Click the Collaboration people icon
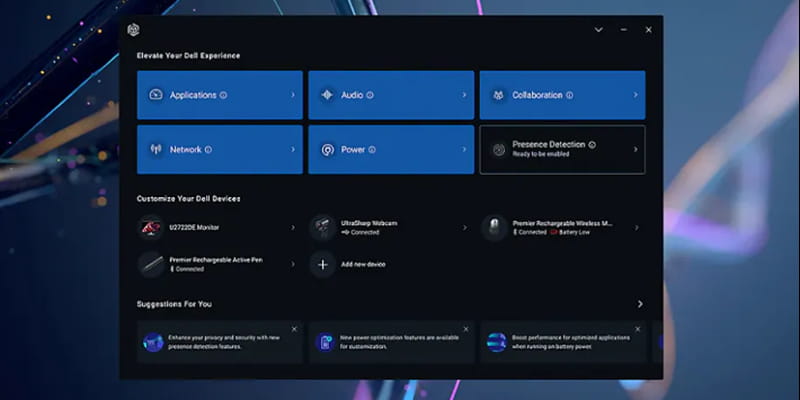 498,95
